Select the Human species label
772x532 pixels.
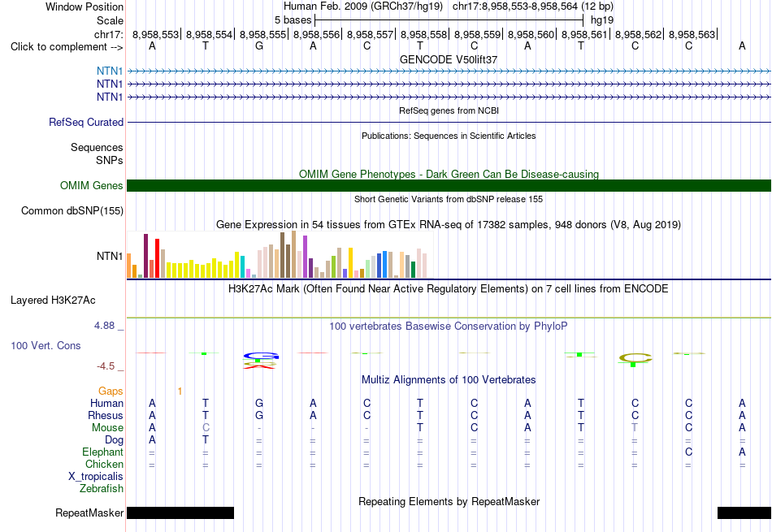tap(106, 404)
